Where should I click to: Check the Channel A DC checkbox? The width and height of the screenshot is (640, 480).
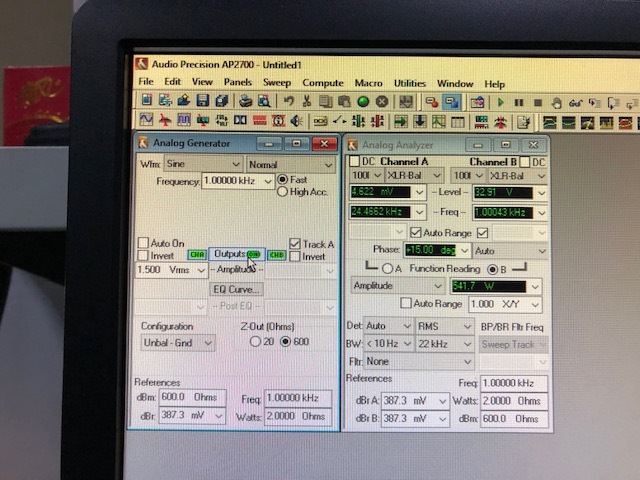[354, 161]
